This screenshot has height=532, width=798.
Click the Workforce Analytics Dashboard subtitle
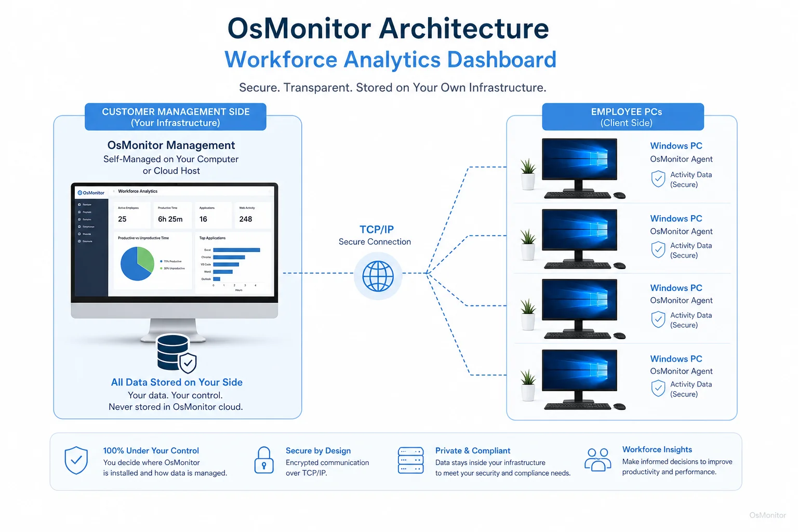click(390, 60)
